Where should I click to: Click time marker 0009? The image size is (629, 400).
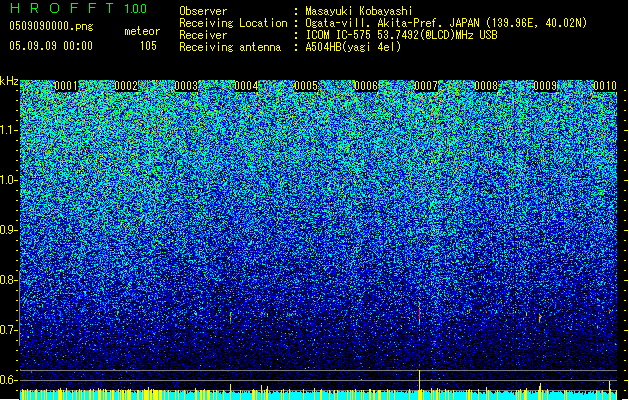click(546, 86)
